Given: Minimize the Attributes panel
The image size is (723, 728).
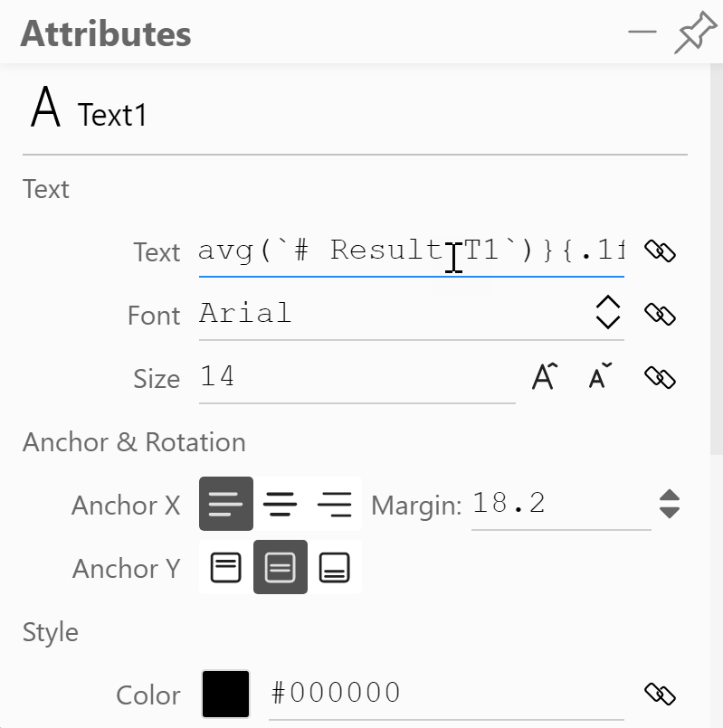Looking at the screenshot, I should 643,32.
